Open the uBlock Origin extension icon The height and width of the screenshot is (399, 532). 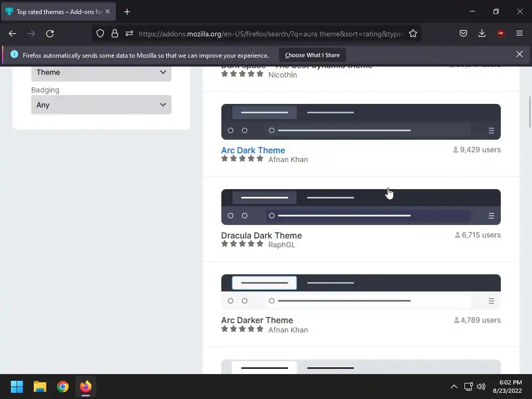point(500,33)
